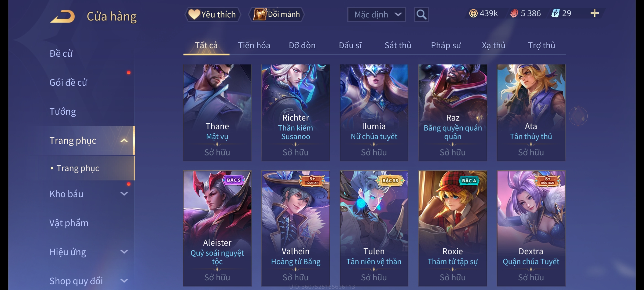Select the Tiến hóa tab
644x290 pixels.
click(254, 45)
